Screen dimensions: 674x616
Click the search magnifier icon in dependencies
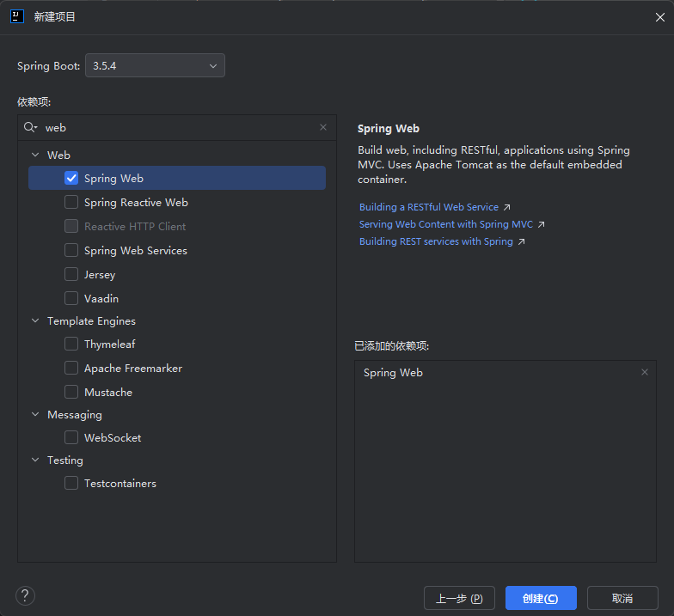click(30, 127)
